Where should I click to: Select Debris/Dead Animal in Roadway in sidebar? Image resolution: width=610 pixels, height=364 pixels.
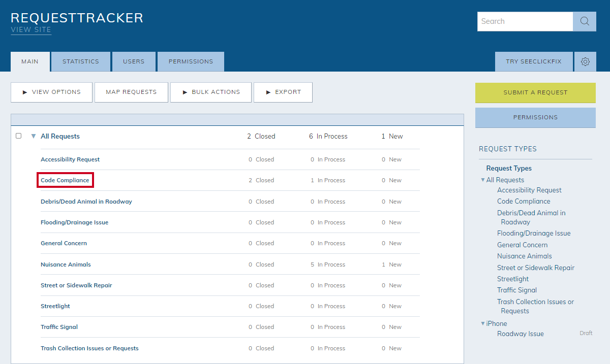point(531,217)
